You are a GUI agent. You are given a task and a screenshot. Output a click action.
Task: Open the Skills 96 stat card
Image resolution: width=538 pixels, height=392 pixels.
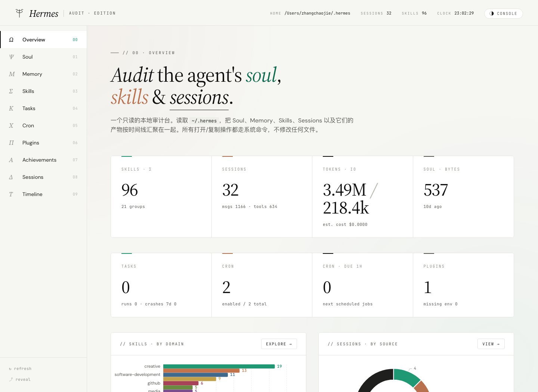(x=161, y=197)
